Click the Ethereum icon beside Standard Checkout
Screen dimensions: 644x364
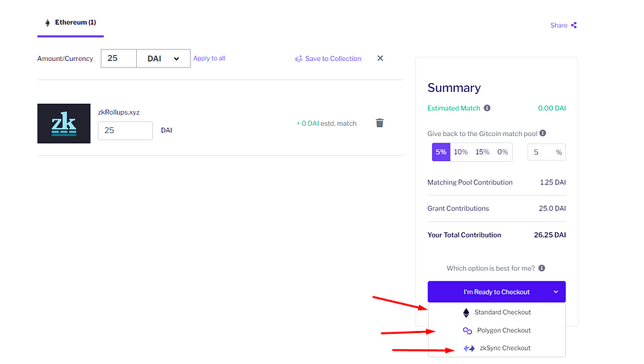pos(466,313)
